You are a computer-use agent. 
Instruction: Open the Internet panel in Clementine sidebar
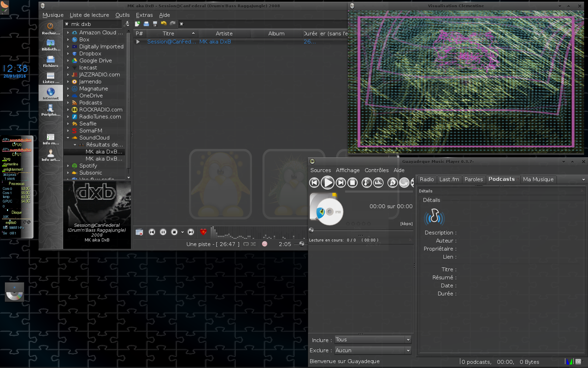pyautogui.click(x=51, y=93)
